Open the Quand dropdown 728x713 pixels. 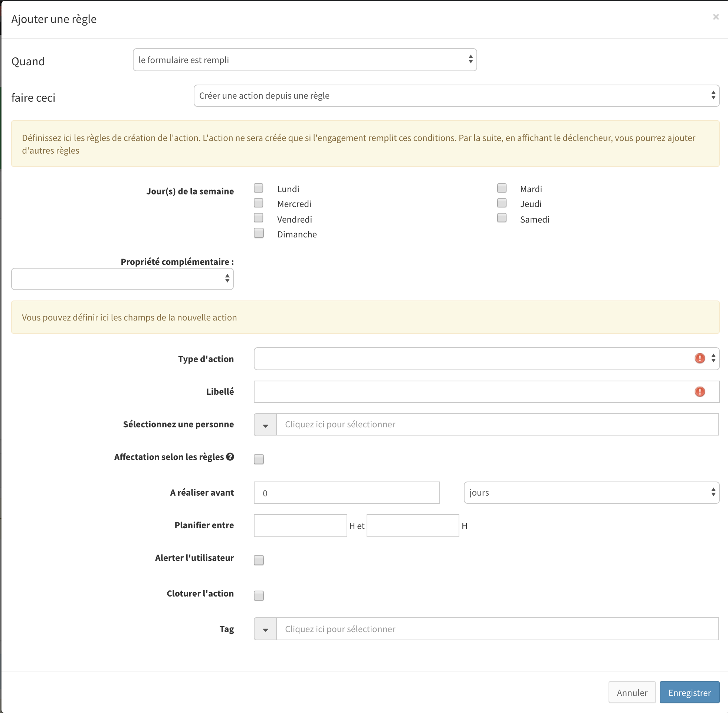(305, 60)
